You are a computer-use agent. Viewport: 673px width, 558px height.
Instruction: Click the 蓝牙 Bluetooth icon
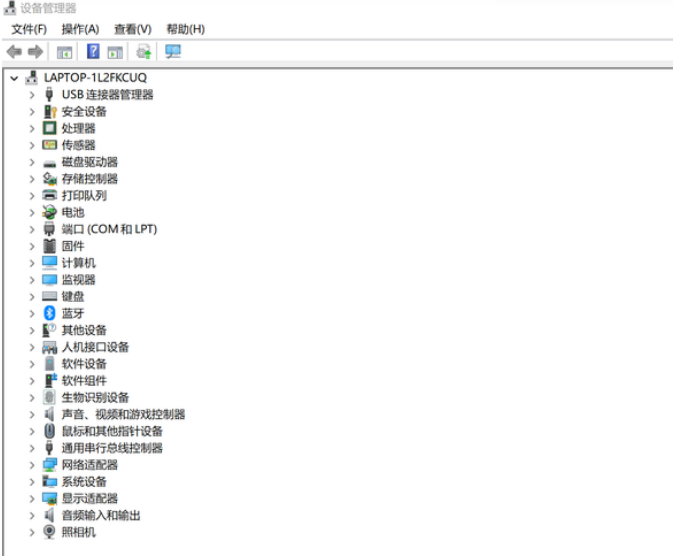[49, 313]
